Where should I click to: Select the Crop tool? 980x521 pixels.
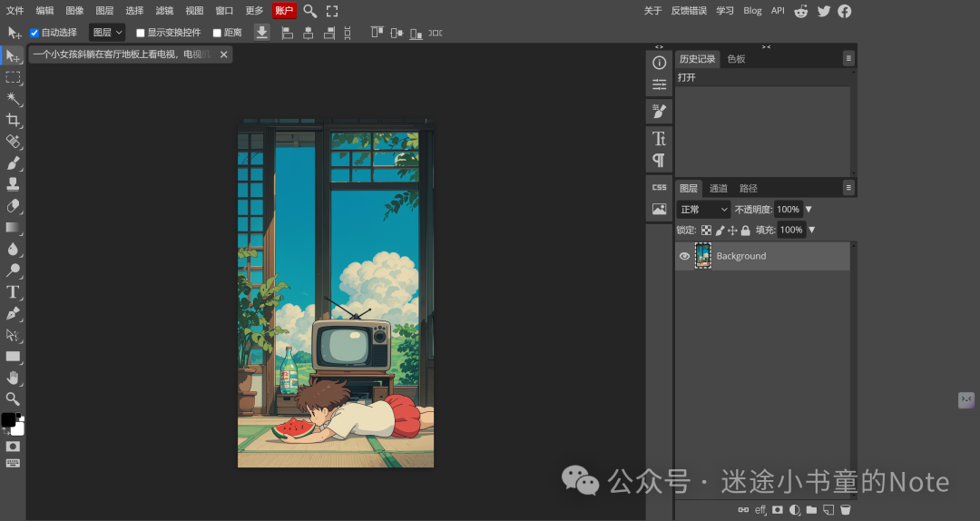[13, 120]
